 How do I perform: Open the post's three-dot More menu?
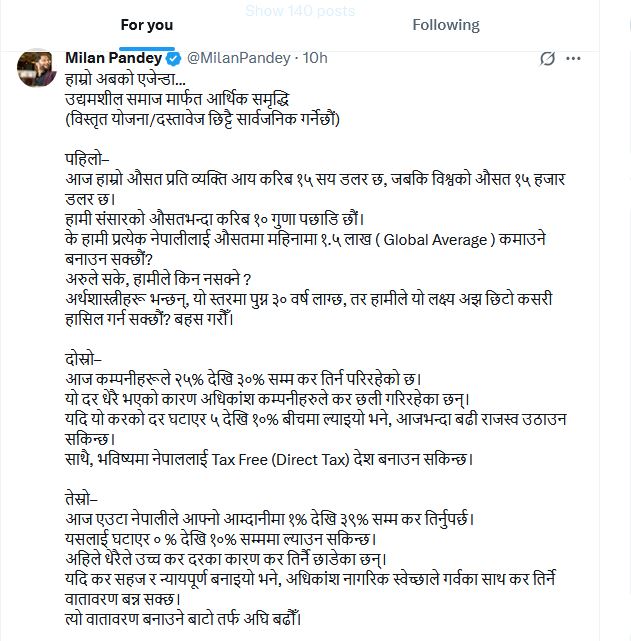573,59
